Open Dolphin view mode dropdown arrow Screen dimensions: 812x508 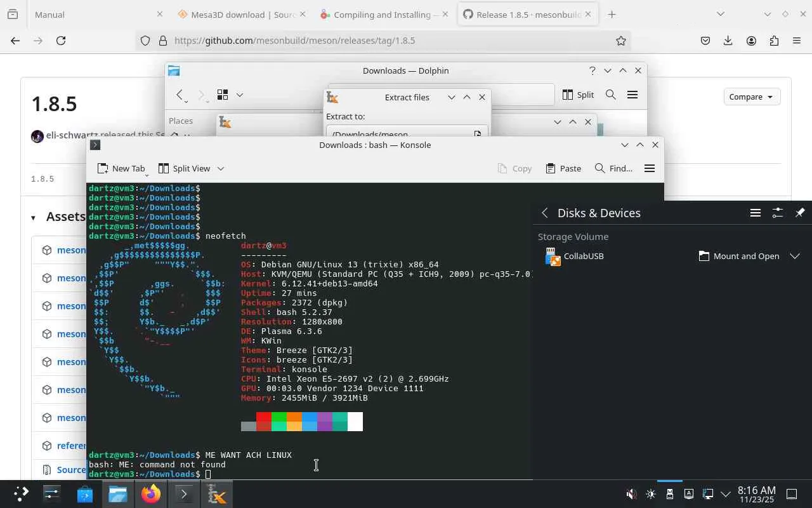click(240, 95)
